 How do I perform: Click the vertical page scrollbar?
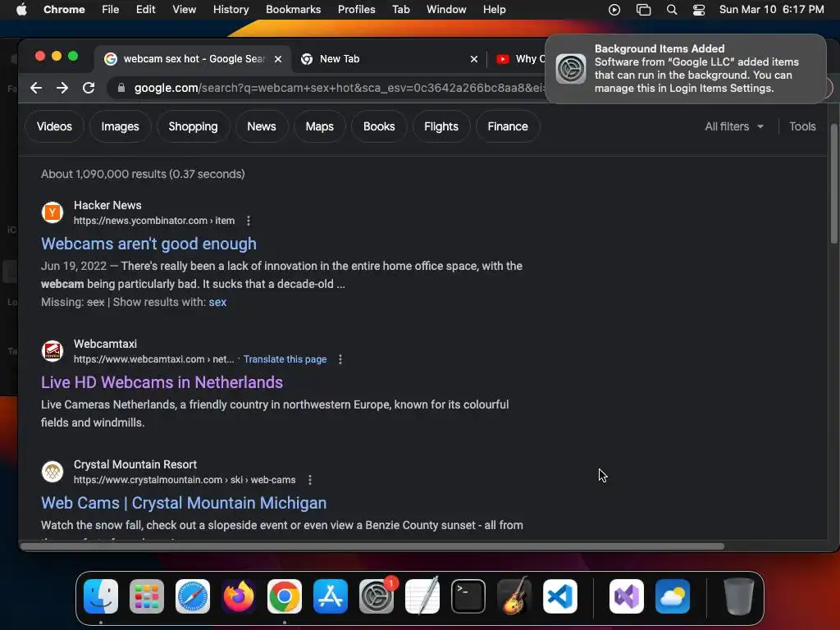point(833,184)
